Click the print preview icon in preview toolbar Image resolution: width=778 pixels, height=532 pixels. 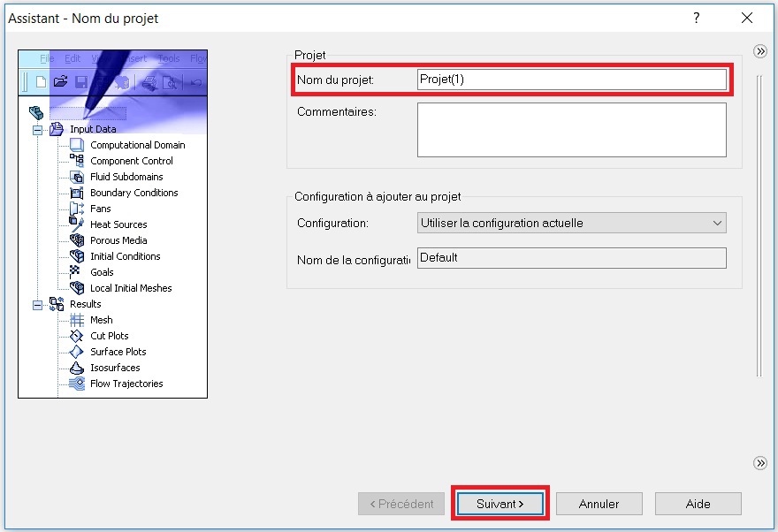tap(169, 82)
